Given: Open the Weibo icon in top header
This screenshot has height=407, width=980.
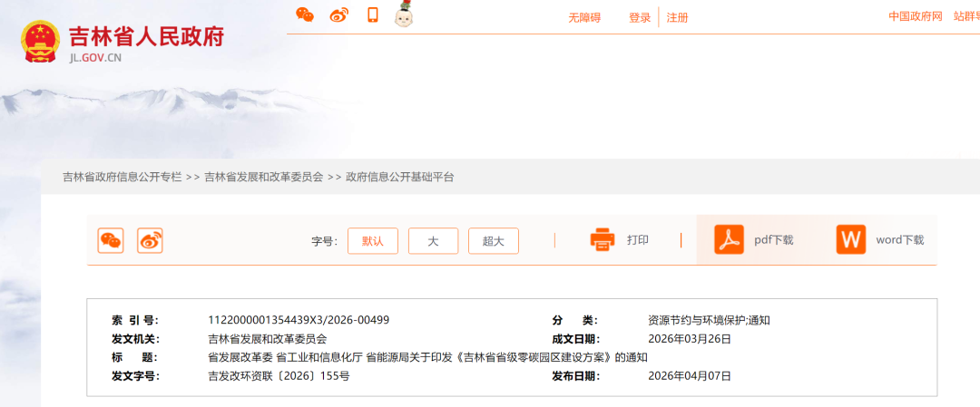Looking at the screenshot, I should coord(338,15).
